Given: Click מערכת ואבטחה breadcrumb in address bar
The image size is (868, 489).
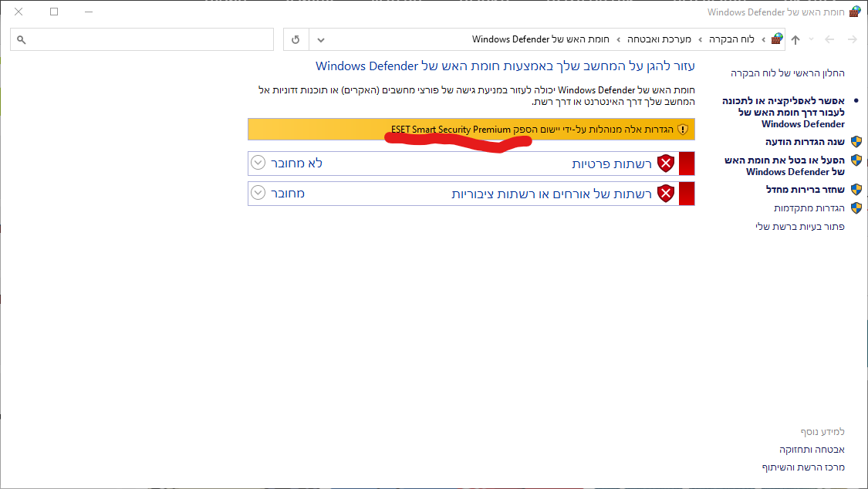Looking at the screenshot, I should 659,39.
